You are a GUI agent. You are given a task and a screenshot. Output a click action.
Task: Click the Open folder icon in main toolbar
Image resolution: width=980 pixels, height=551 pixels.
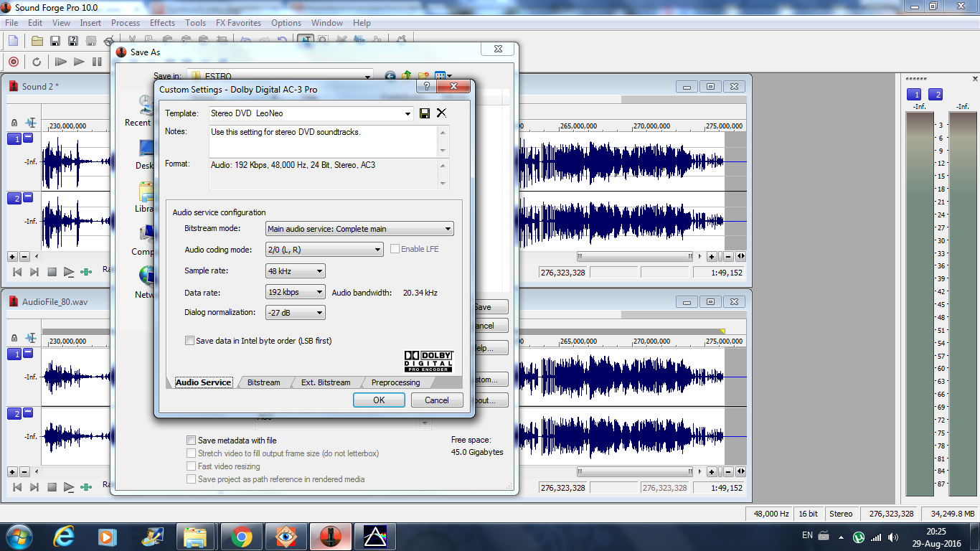[x=37, y=41]
